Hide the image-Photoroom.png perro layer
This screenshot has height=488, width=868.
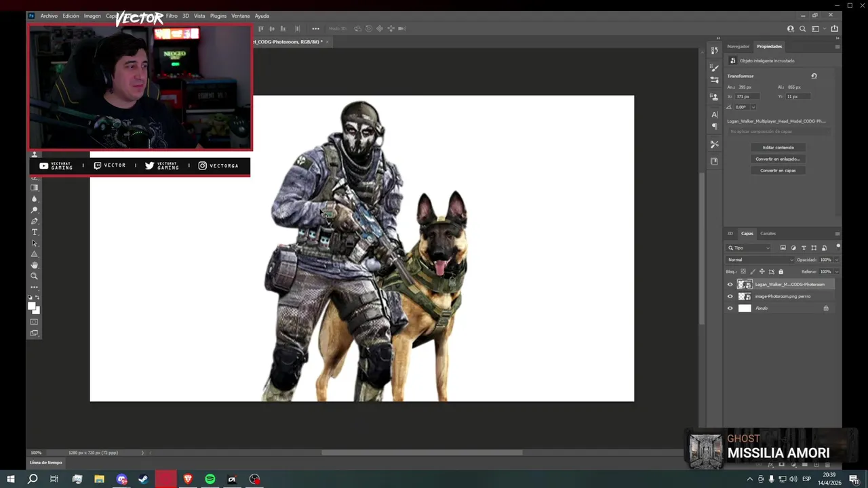click(x=730, y=296)
